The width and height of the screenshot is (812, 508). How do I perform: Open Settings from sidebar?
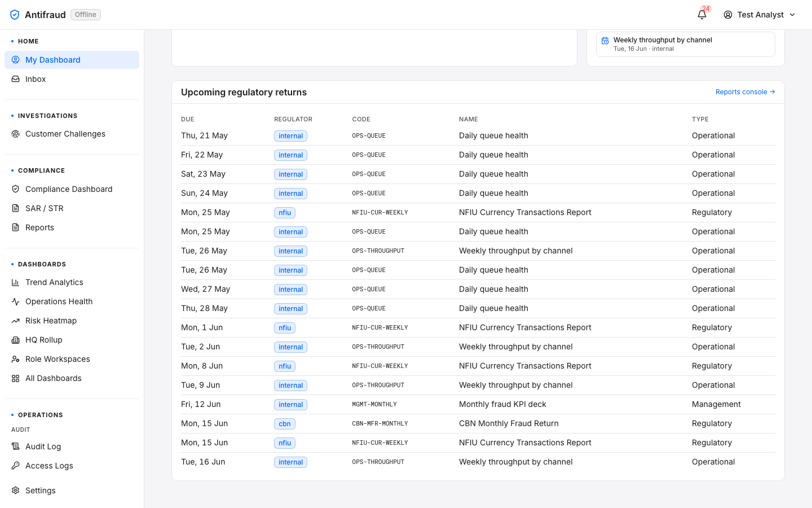72,491
